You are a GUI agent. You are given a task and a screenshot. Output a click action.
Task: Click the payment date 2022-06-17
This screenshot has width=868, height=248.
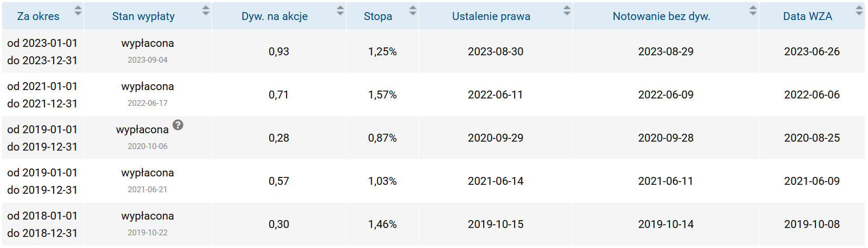148,103
